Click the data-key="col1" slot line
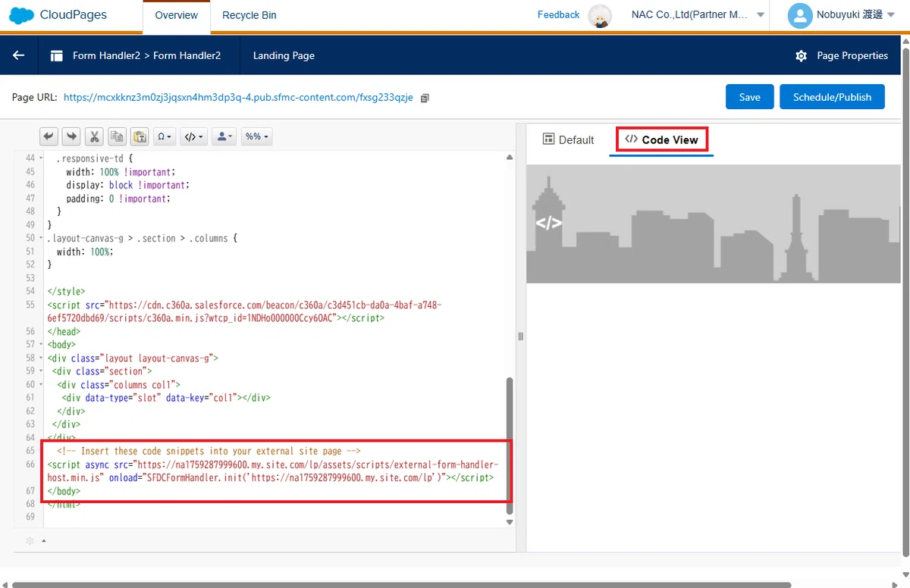This screenshot has width=910, height=588. 166,397
